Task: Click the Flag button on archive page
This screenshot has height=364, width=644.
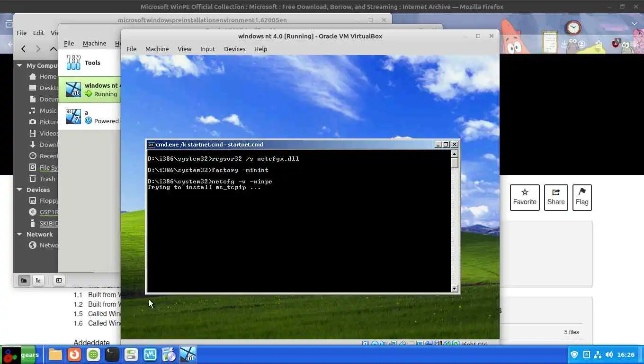Action: click(582, 197)
